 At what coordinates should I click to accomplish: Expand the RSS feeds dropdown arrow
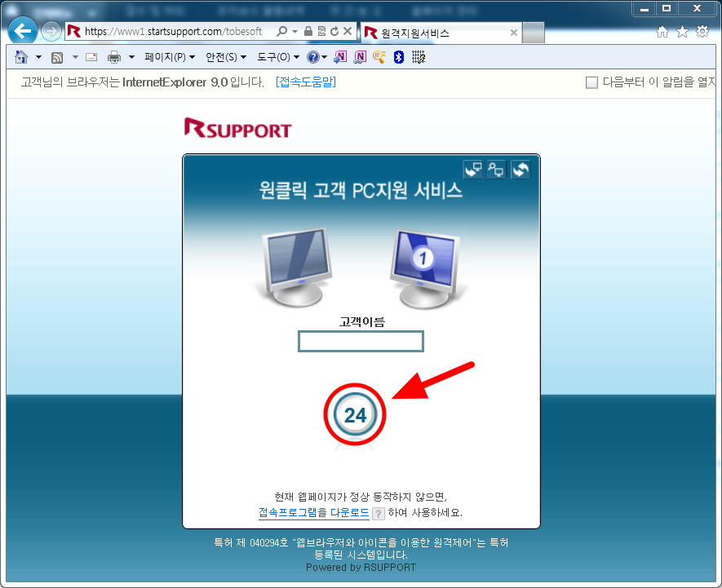click(75, 57)
